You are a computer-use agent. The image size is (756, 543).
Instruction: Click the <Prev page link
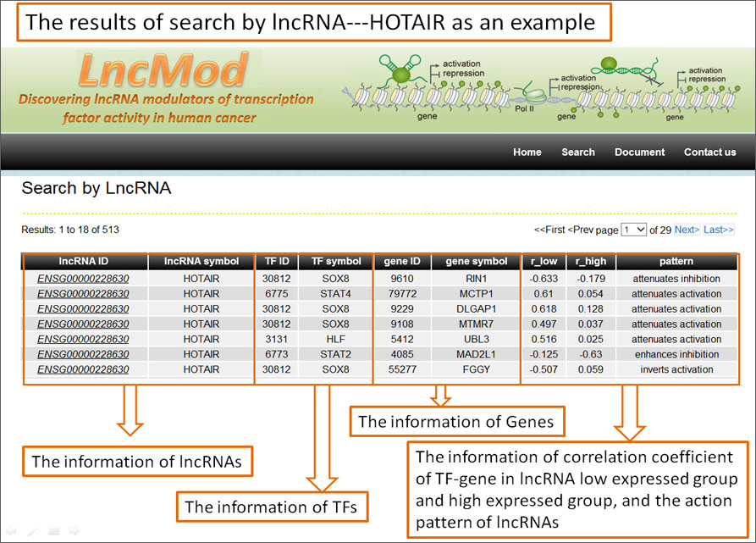(x=581, y=230)
